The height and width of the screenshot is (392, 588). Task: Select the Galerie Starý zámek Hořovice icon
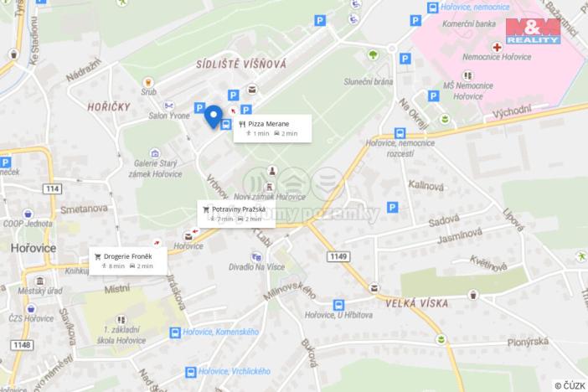coord(155,153)
